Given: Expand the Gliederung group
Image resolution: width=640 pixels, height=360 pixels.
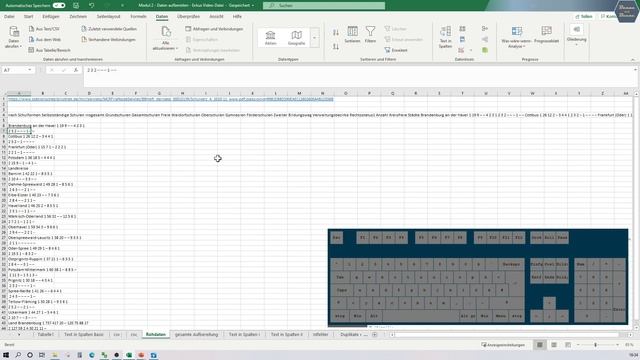Looking at the screenshot, I should pos(576,35).
